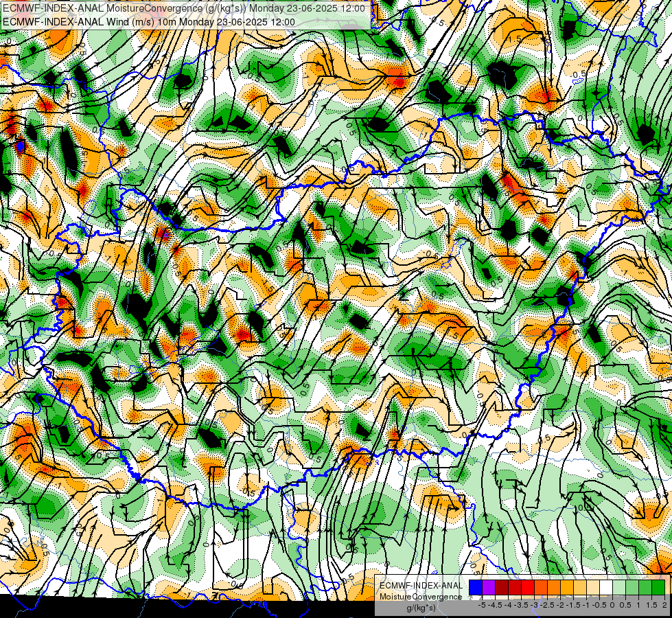The image size is (672, 618).
Task: Select the dark red swatch for -4.5 to -4
Action: pyautogui.click(x=502, y=587)
